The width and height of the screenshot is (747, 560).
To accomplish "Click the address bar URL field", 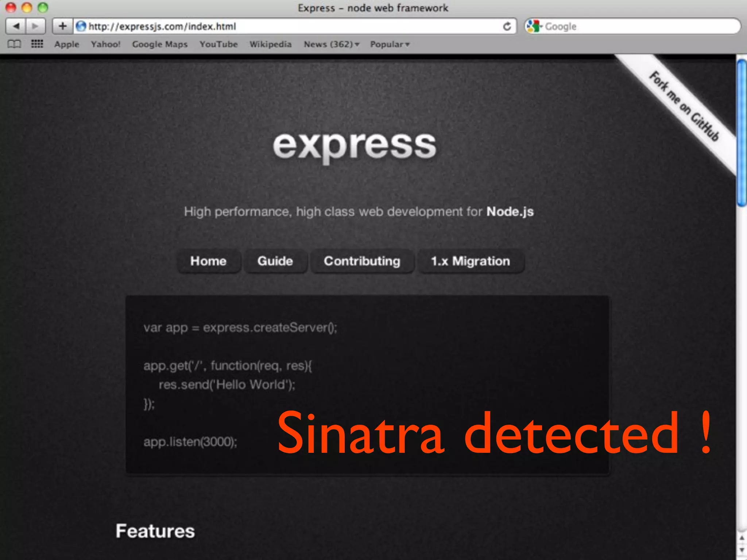I will (x=295, y=26).
